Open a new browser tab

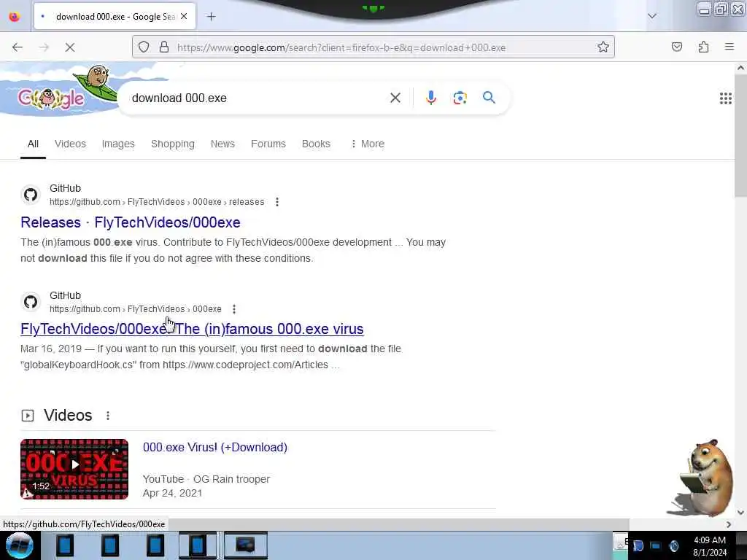point(212,17)
